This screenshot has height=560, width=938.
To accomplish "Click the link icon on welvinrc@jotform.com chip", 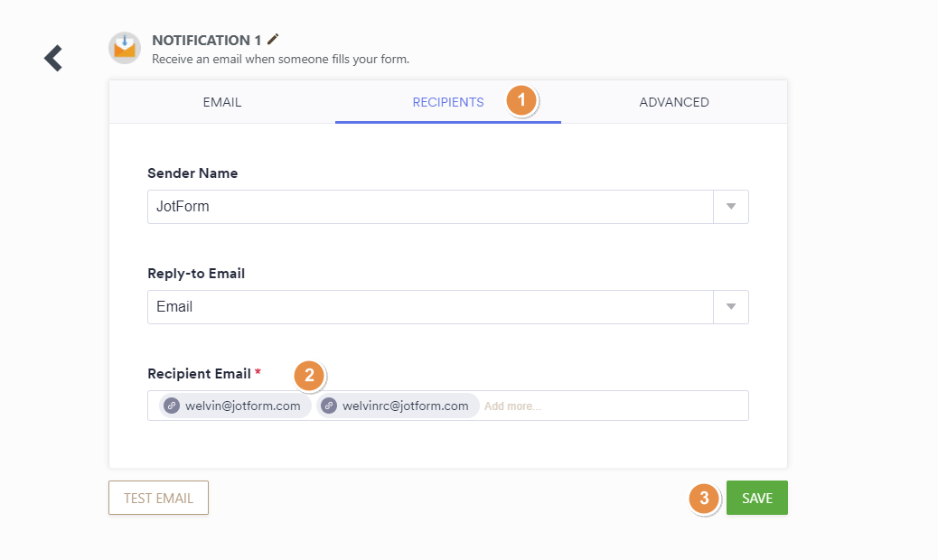I will tap(329, 406).
